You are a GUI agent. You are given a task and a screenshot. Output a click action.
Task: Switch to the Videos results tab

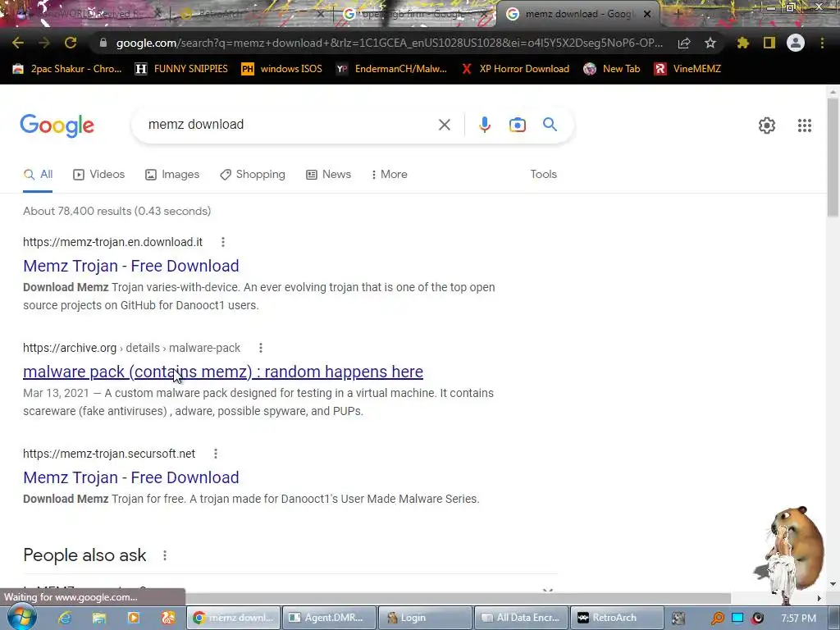[99, 175]
